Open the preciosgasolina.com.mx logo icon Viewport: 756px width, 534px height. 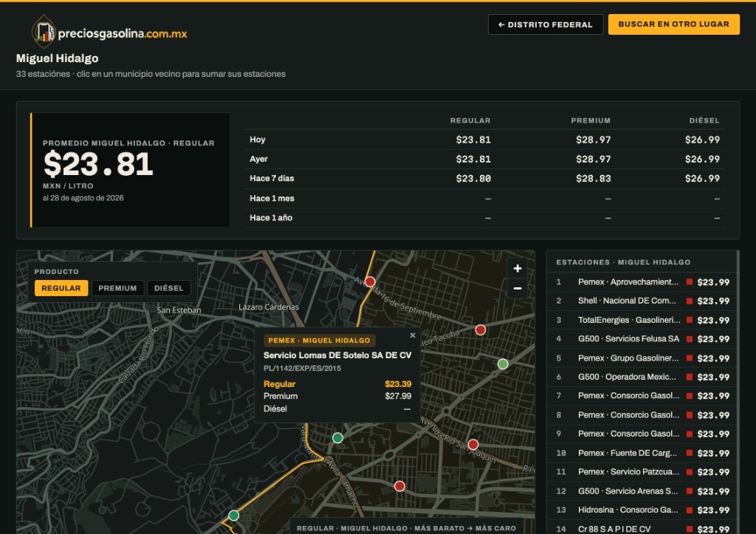tap(44, 32)
